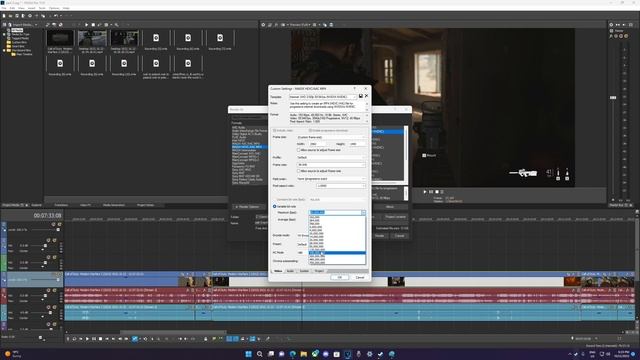
Task: Toggle the progressive download checkbox
Action: pyautogui.click(x=310, y=131)
